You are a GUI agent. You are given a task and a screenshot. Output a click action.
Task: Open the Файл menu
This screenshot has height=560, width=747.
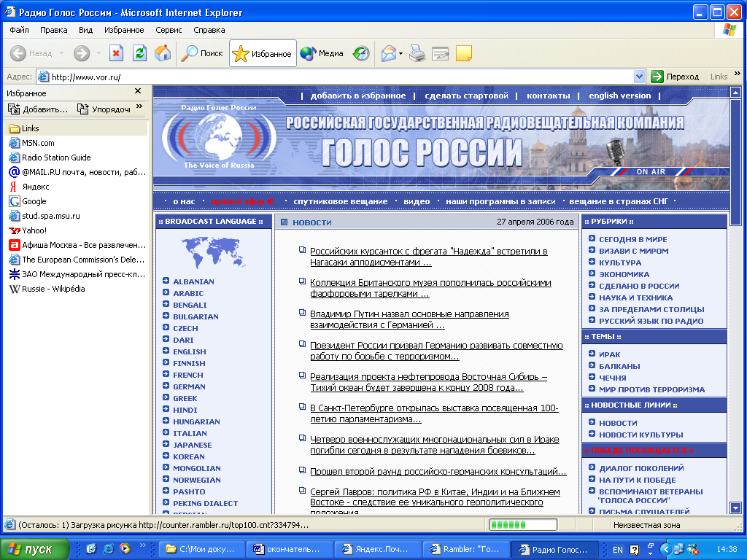point(19,30)
